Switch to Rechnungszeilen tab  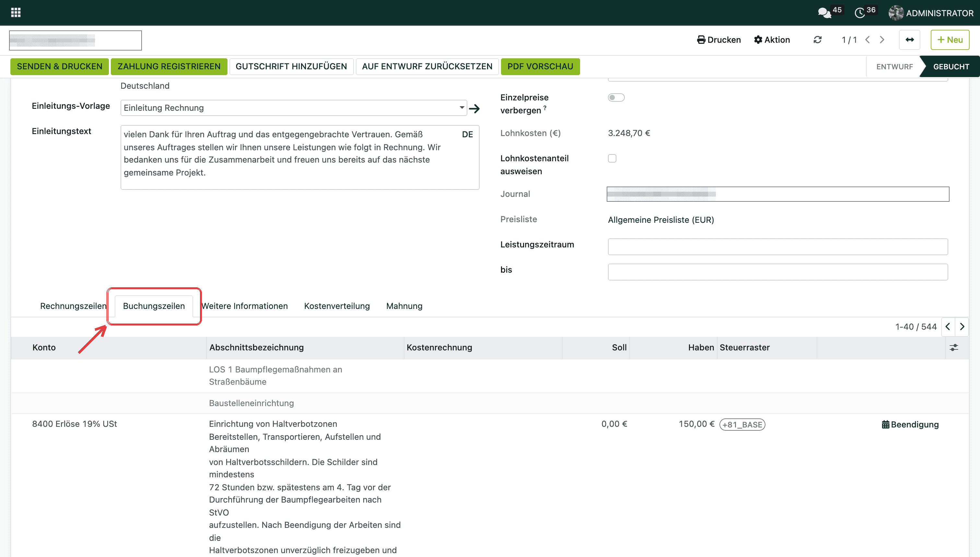click(73, 306)
